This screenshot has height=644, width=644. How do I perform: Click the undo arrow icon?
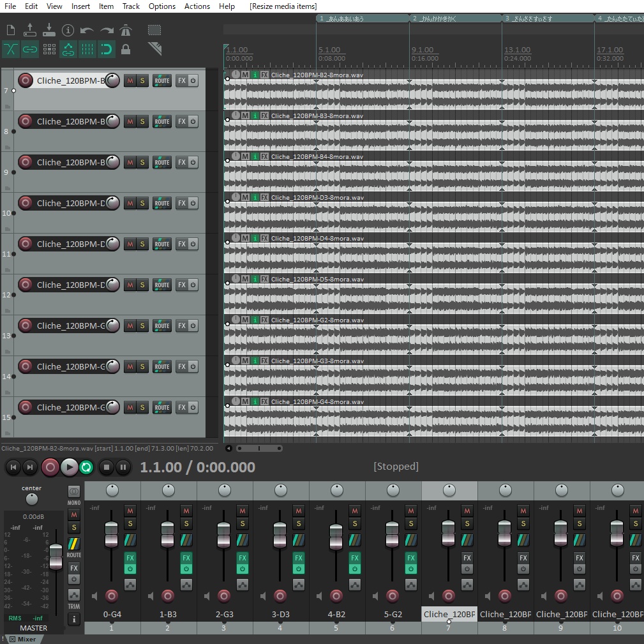click(x=87, y=31)
